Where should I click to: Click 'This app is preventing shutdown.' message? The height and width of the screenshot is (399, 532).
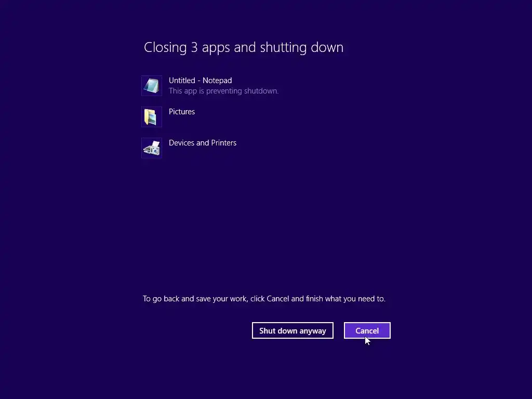pos(223,91)
